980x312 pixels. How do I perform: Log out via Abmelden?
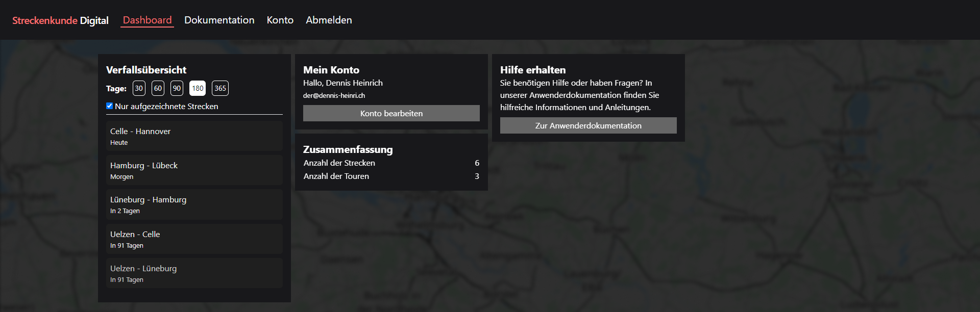(329, 20)
